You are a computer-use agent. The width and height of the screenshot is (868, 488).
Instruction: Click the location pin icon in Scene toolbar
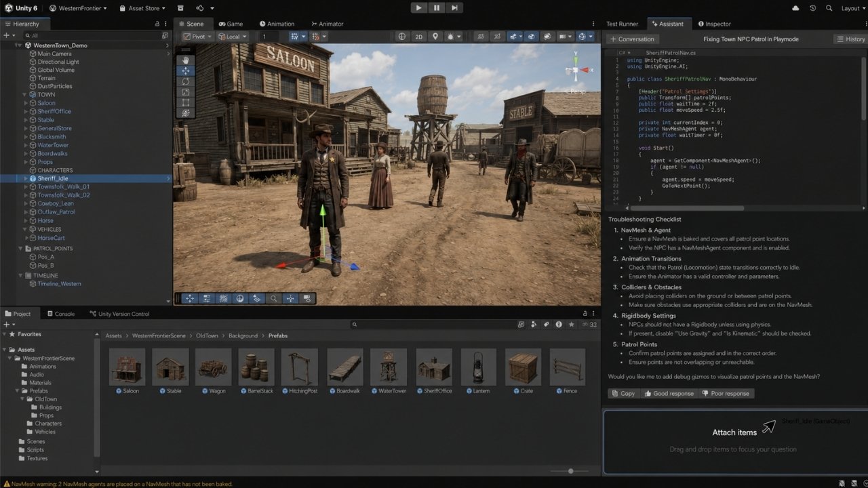435,37
